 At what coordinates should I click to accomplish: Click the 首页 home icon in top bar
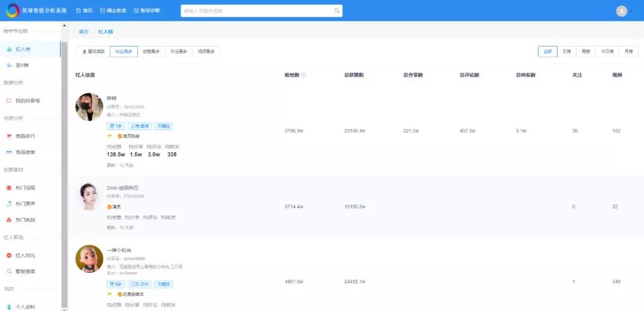point(78,11)
